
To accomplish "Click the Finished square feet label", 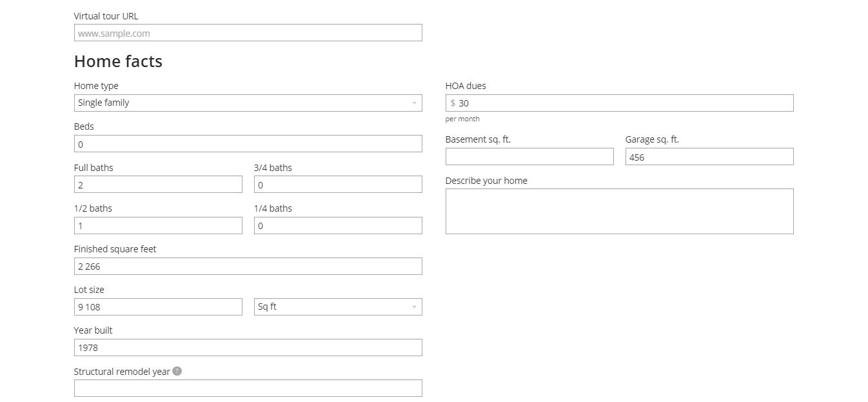I will pyautogui.click(x=115, y=249).
